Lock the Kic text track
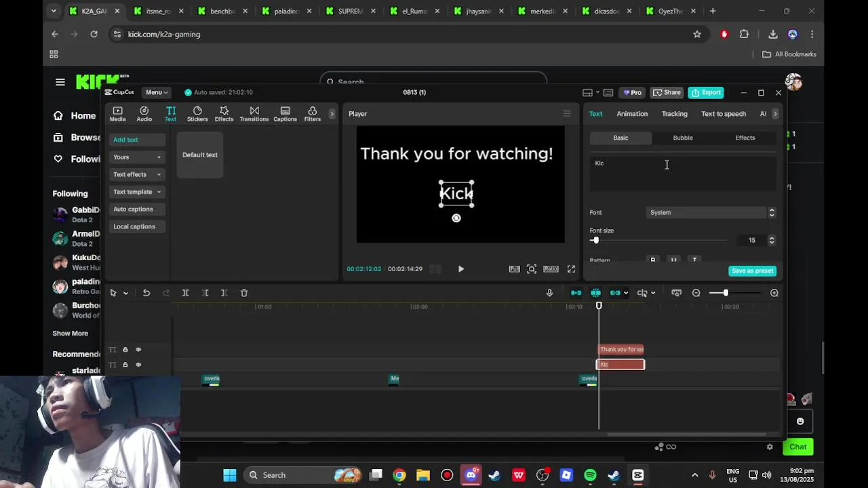This screenshot has width=868, height=488. pyautogui.click(x=125, y=365)
